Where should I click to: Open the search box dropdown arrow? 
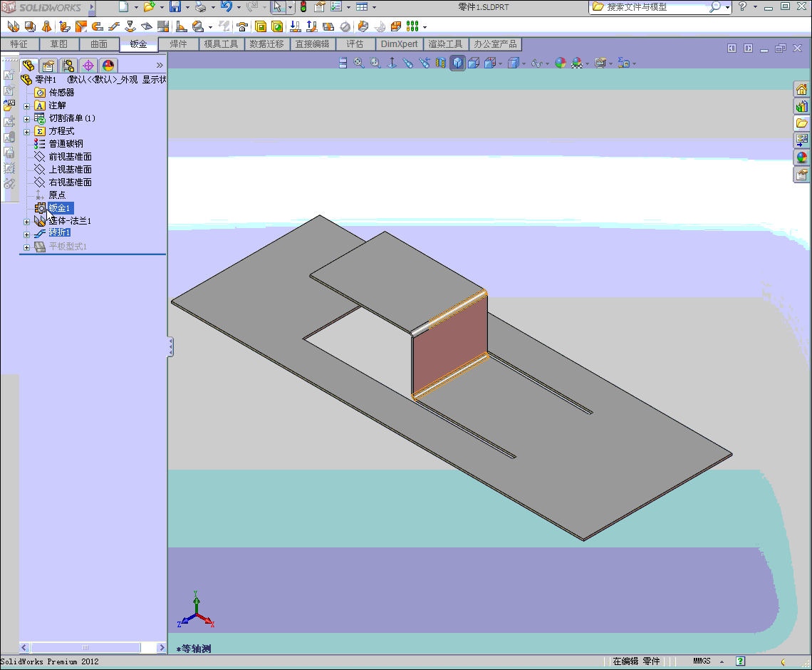(727, 7)
